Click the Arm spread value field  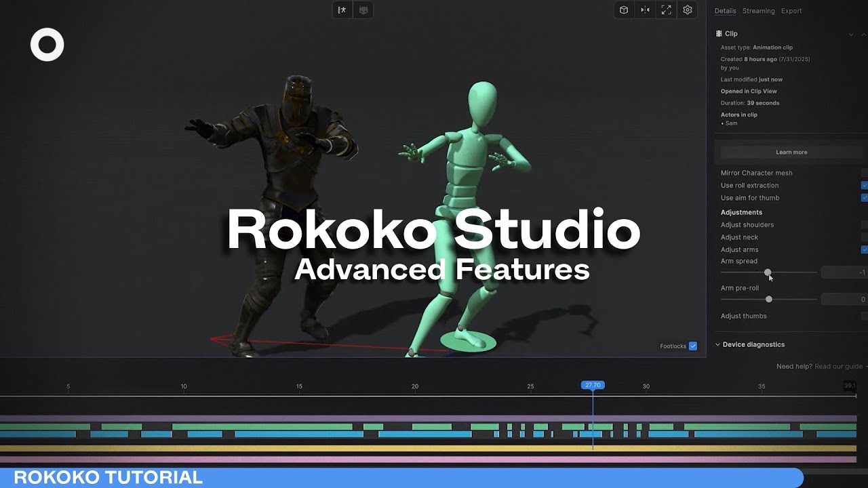pyautogui.click(x=844, y=272)
